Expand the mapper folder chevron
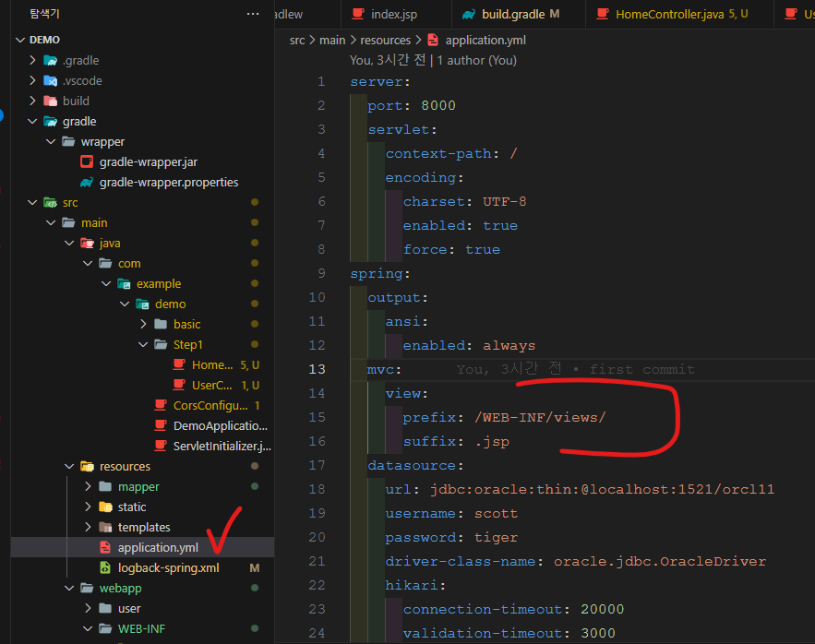The image size is (815, 644). click(x=88, y=486)
